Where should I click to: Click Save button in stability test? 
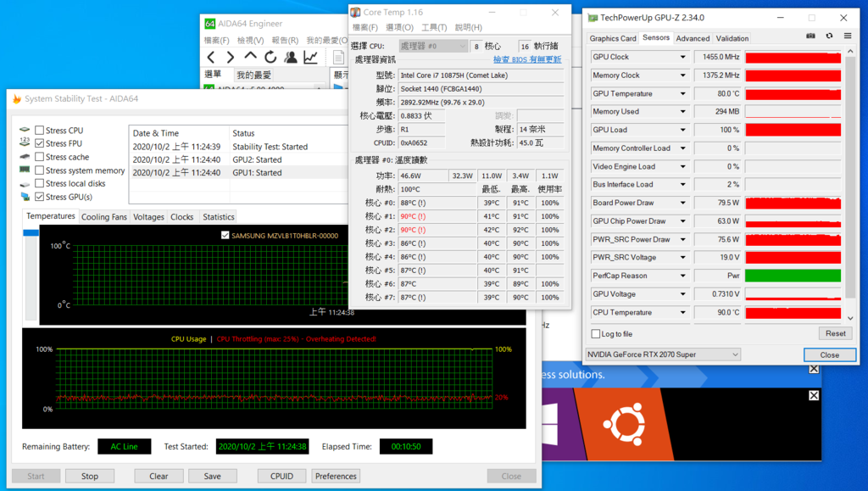tap(212, 476)
